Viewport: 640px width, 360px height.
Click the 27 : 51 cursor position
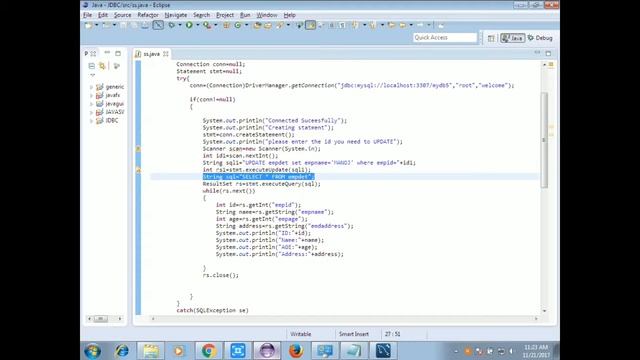(392, 334)
